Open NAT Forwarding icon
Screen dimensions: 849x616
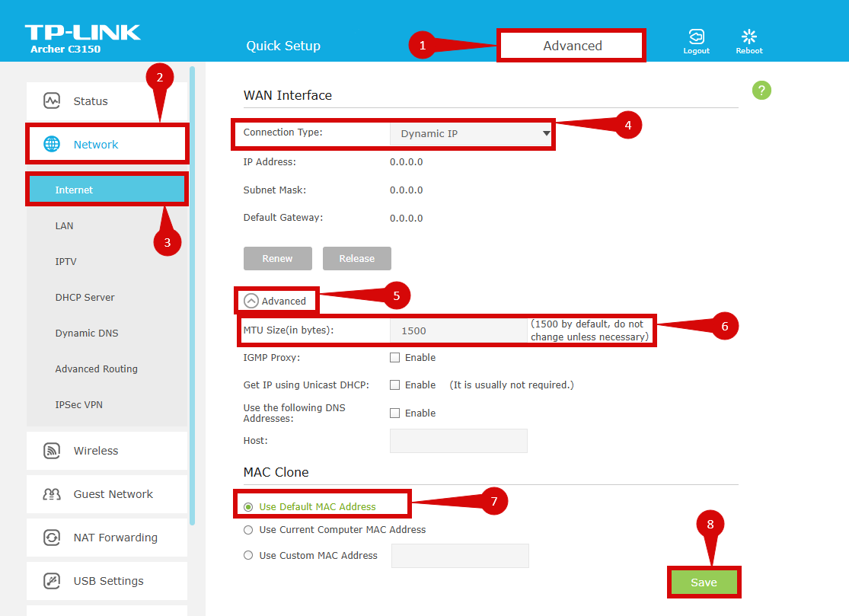(52, 538)
